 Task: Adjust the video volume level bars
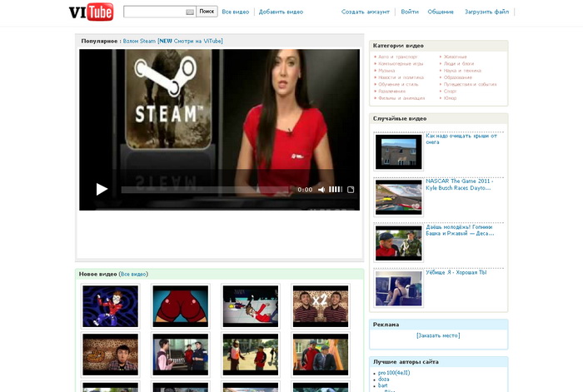tap(336, 190)
